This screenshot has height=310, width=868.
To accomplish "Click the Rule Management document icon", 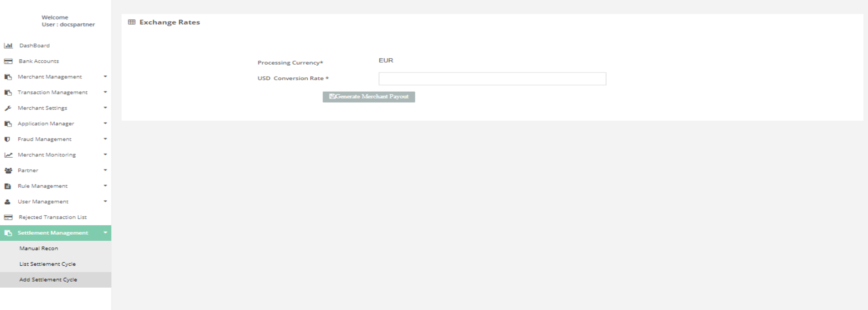I will [7, 186].
